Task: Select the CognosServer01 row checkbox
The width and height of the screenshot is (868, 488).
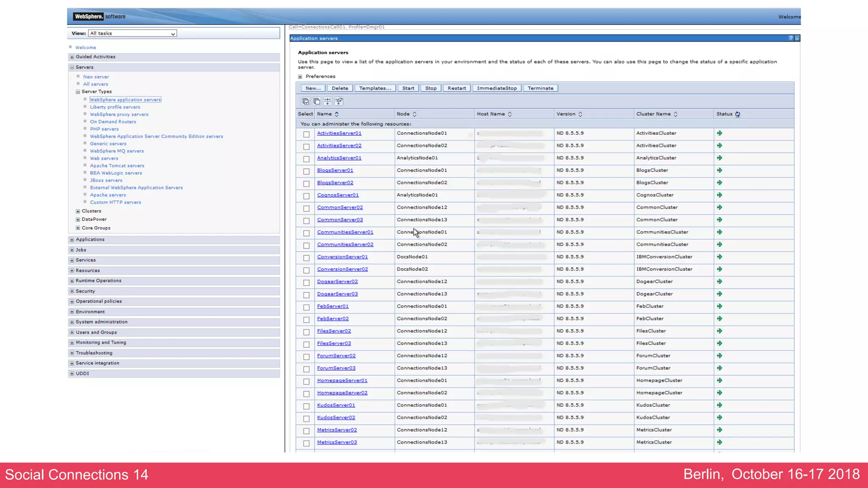Action: click(x=306, y=196)
